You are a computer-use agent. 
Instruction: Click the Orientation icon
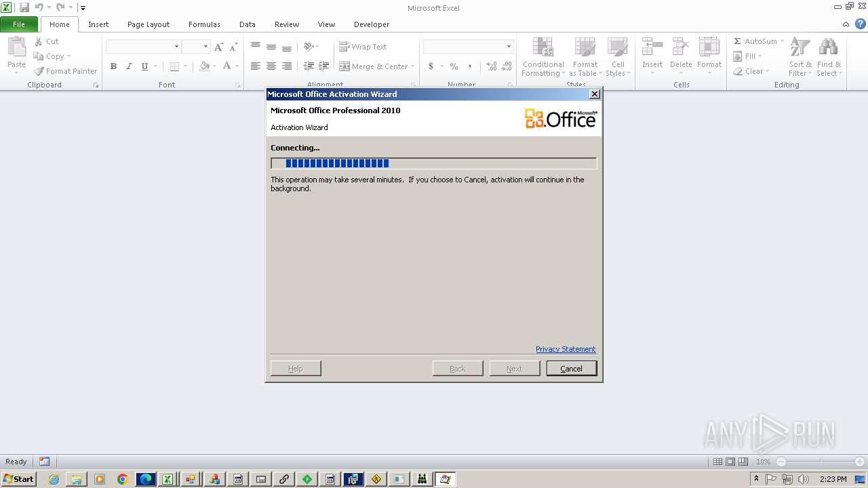pyautogui.click(x=309, y=47)
